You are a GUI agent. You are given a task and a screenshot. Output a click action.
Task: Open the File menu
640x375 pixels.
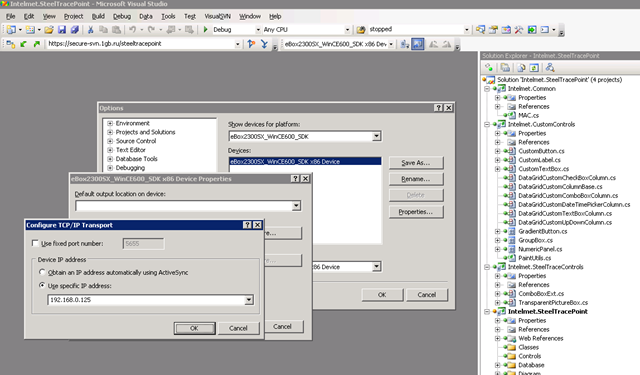click(11, 16)
